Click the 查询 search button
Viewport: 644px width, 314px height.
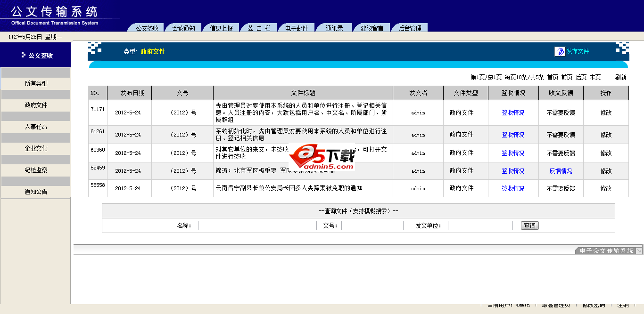coord(530,225)
